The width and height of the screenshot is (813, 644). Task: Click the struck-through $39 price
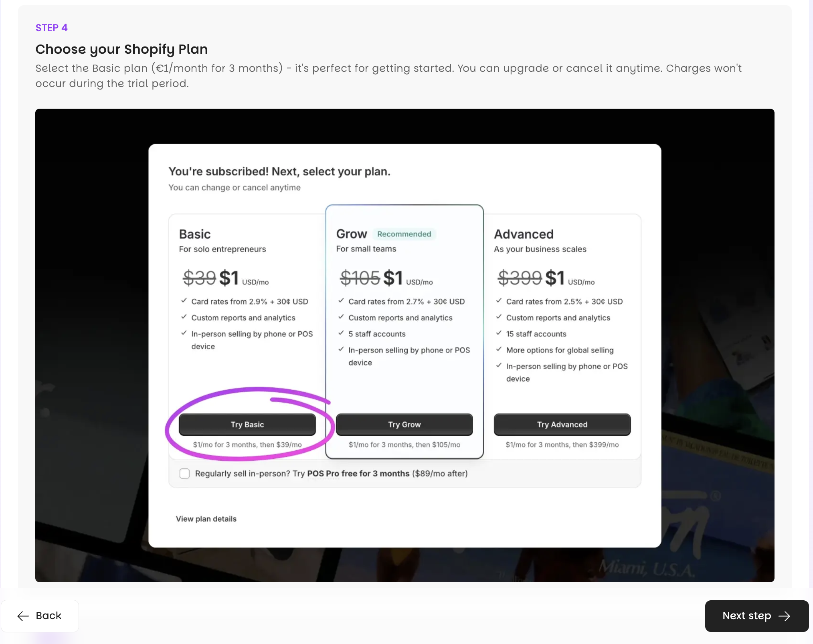(199, 277)
